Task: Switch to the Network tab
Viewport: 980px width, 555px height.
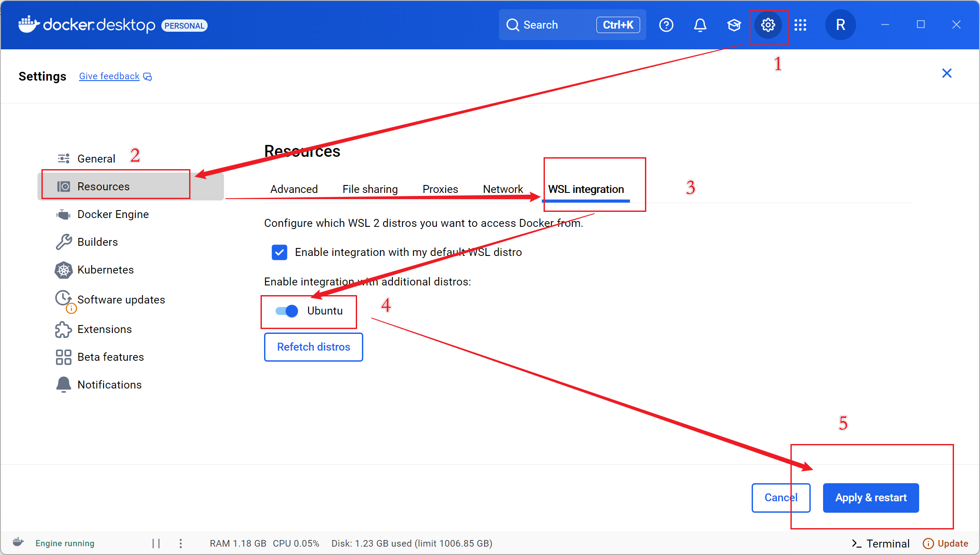Action: [x=503, y=189]
